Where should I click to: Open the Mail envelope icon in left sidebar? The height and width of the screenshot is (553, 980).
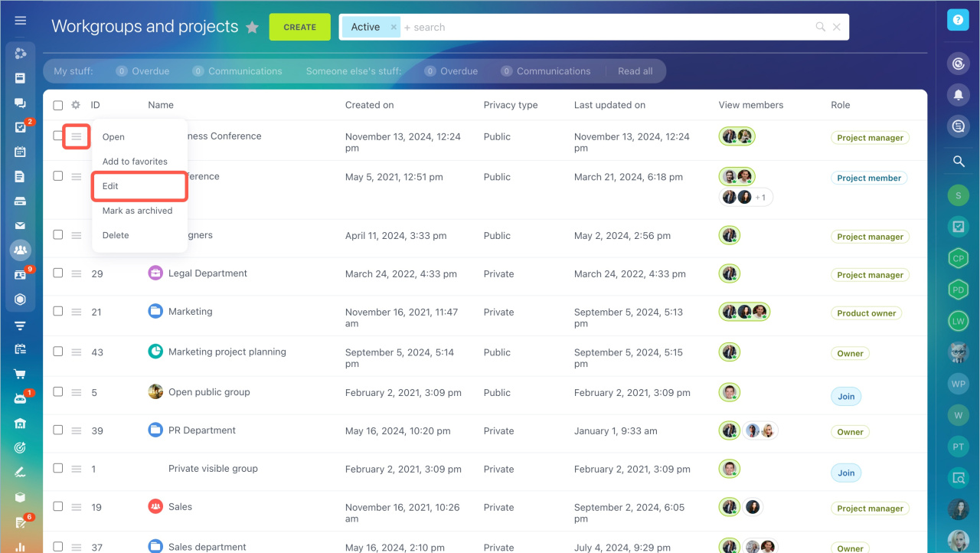tap(21, 226)
